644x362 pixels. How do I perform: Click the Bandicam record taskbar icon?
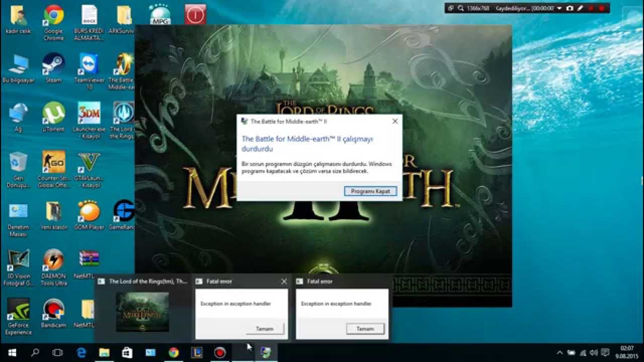[220, 352]
